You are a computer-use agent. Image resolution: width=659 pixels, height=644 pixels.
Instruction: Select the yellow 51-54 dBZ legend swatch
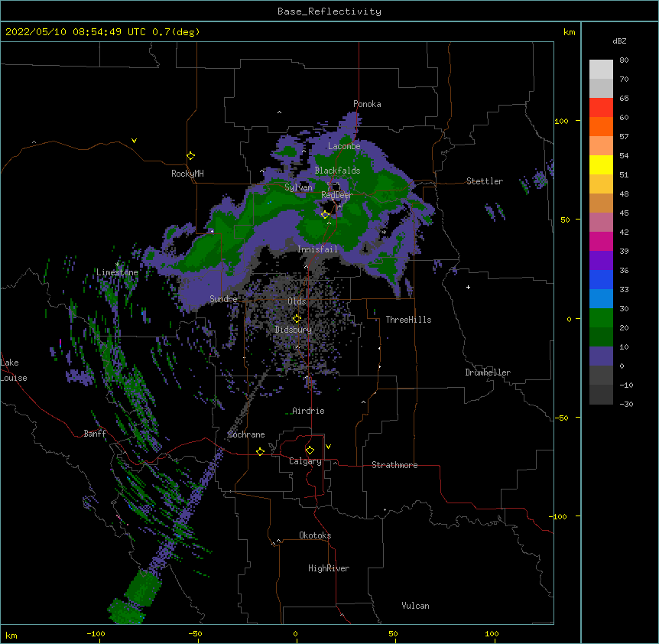pos(601,164)
